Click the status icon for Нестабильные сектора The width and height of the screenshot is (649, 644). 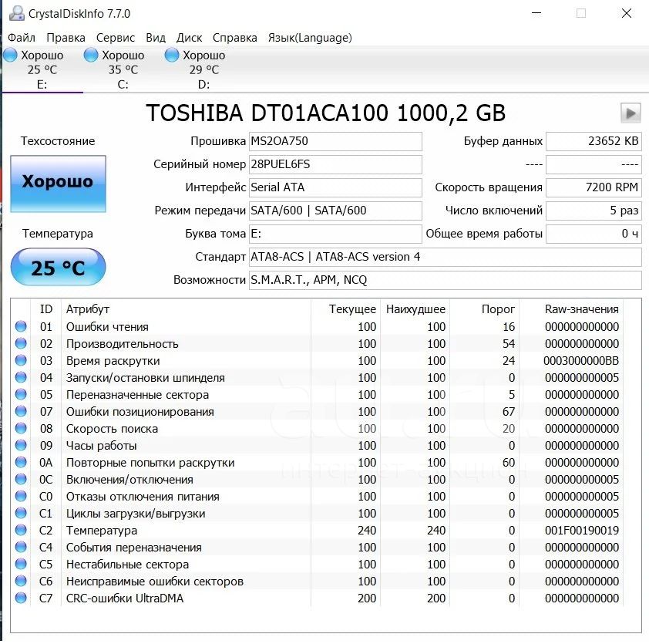click(x=21, y=564)
